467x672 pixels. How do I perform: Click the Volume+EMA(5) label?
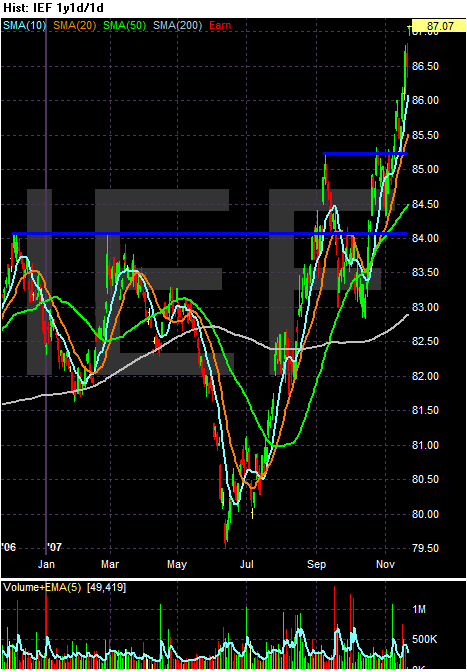click(42, 588)
